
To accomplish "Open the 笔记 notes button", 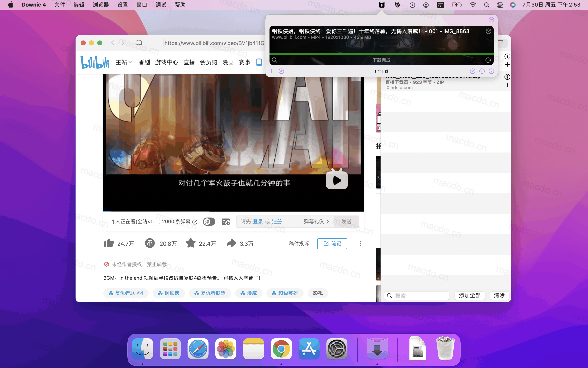I will [x=332, y=244].
